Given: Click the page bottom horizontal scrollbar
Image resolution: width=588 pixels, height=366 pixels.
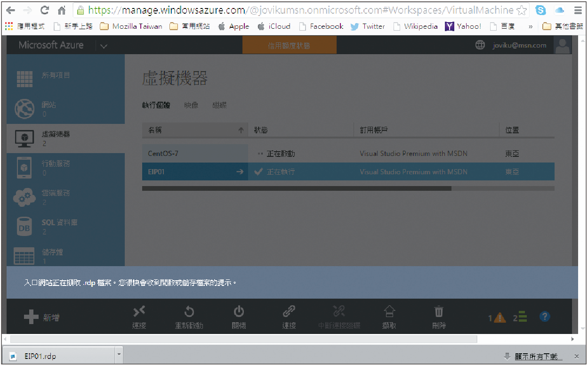Looking at the screenshot, I should tap(243, 339).
